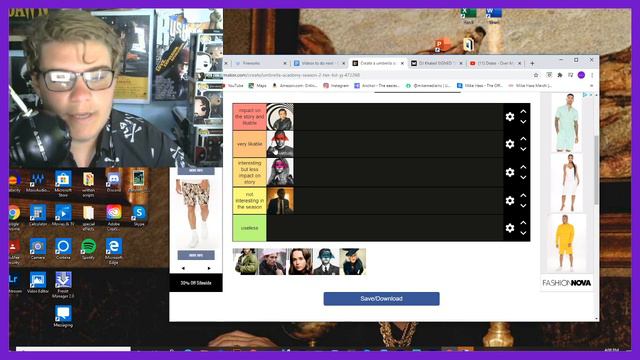
Task: Open the Camera desktop icon
Action: pyautogui.click(x=38, y=249)
